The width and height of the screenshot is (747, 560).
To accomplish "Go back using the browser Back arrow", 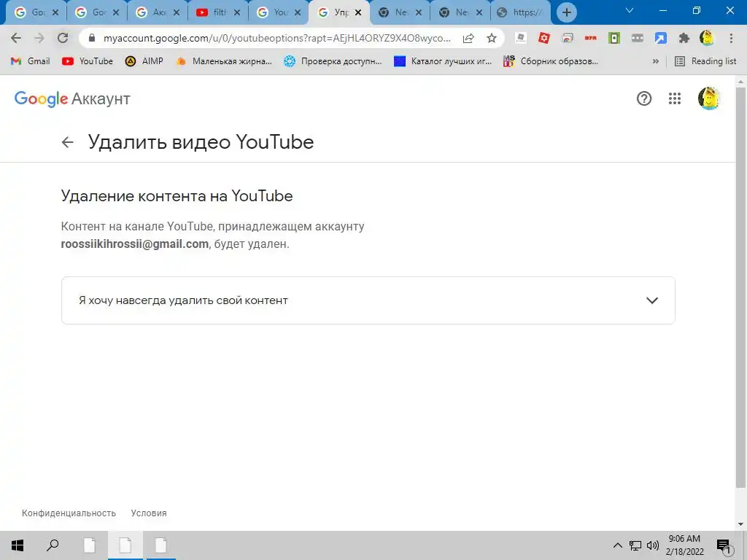I will click(x=16, y=38).
